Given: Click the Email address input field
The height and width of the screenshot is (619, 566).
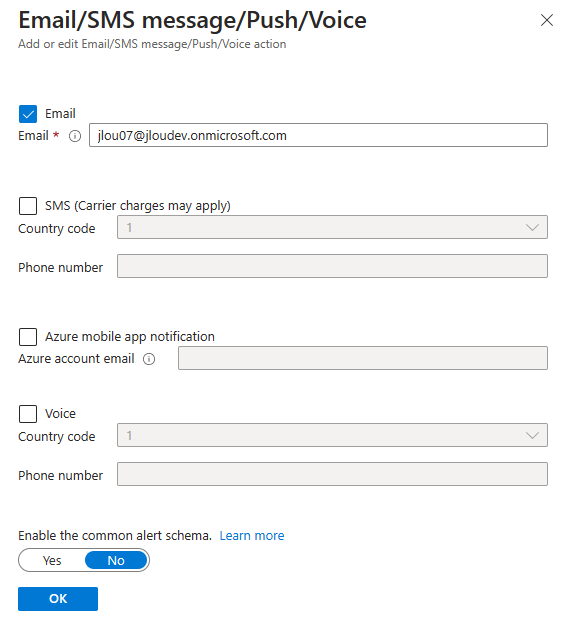Looking at the screenshot, I should tap(318, 135).
